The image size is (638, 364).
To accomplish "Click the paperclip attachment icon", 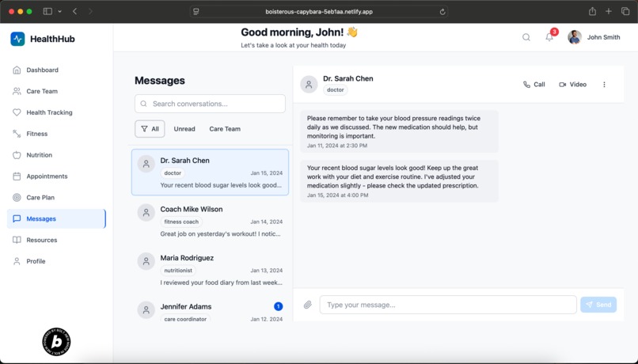I will [x=308, y=305].
